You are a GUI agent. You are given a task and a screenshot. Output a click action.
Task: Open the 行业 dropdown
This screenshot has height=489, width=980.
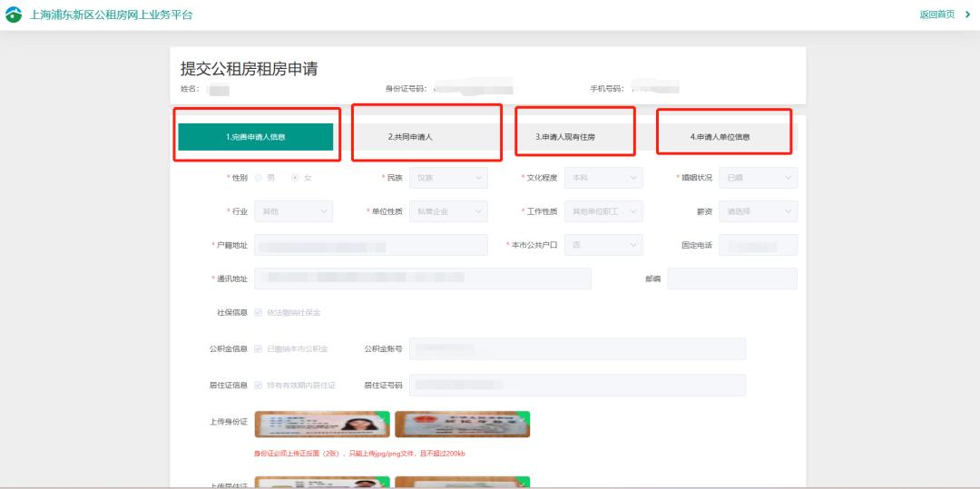click(293, 211)
